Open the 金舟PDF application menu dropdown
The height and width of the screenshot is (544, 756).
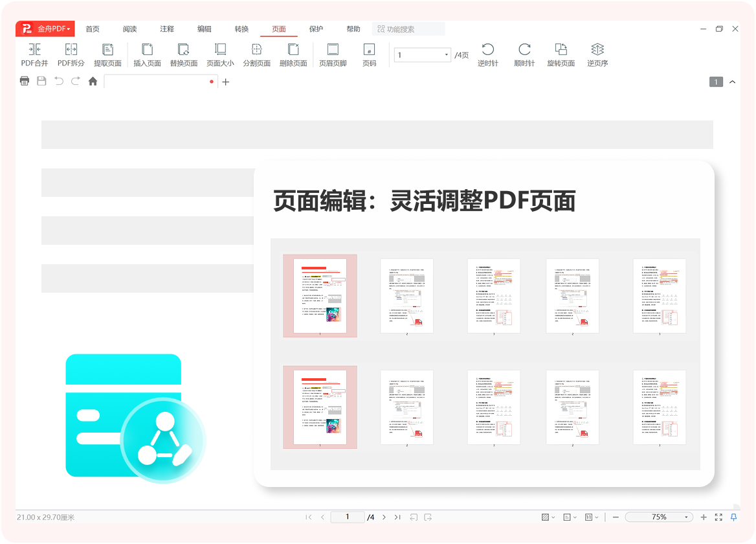(45, 29)
